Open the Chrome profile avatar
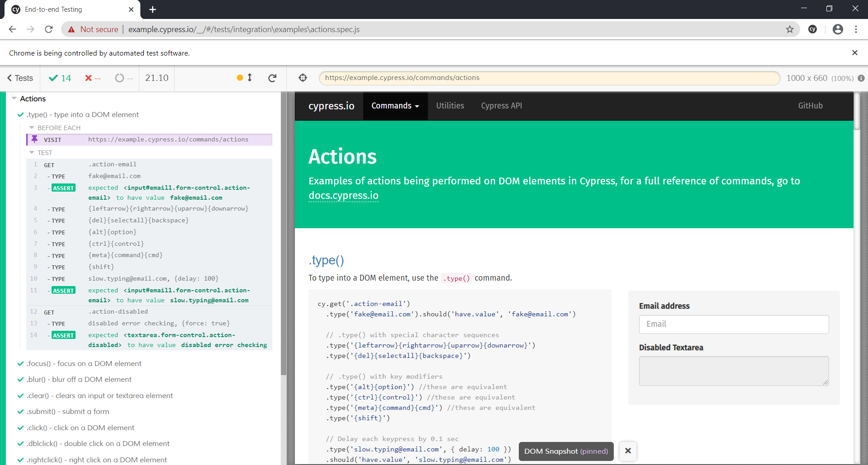 pos(838,29)
